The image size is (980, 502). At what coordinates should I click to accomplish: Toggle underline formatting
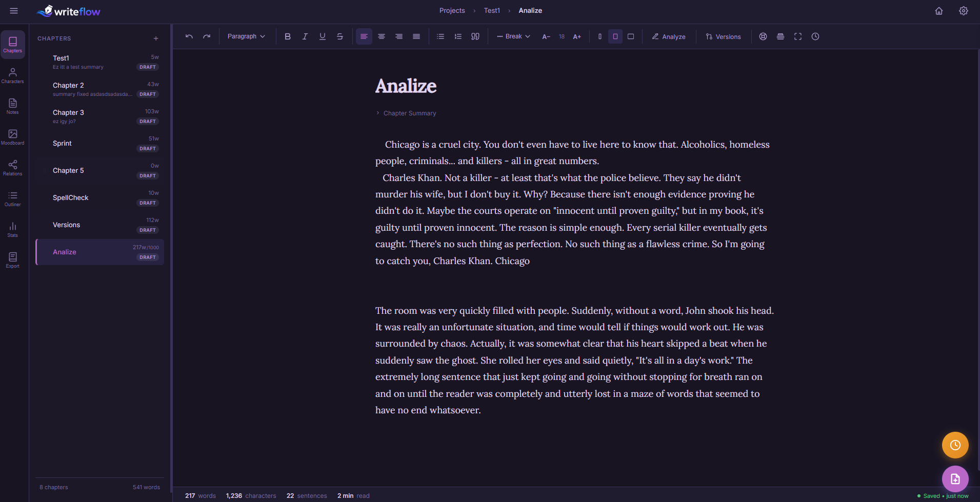tap(323, 36)
